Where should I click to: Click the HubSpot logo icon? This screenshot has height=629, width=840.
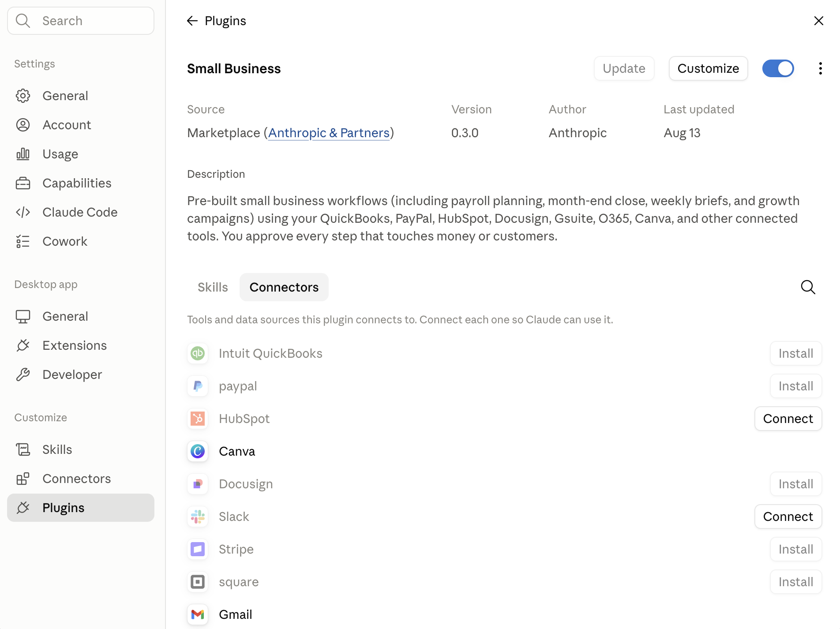point(198,419)
